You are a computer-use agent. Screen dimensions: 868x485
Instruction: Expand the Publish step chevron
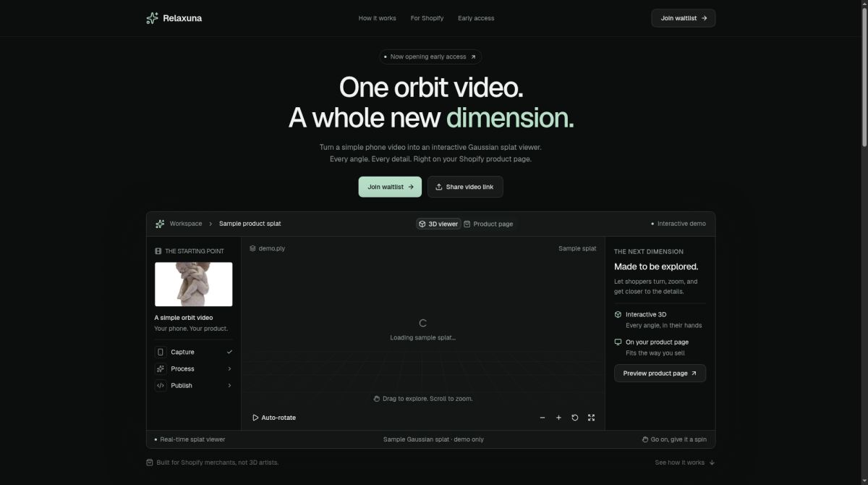[229, 385]
